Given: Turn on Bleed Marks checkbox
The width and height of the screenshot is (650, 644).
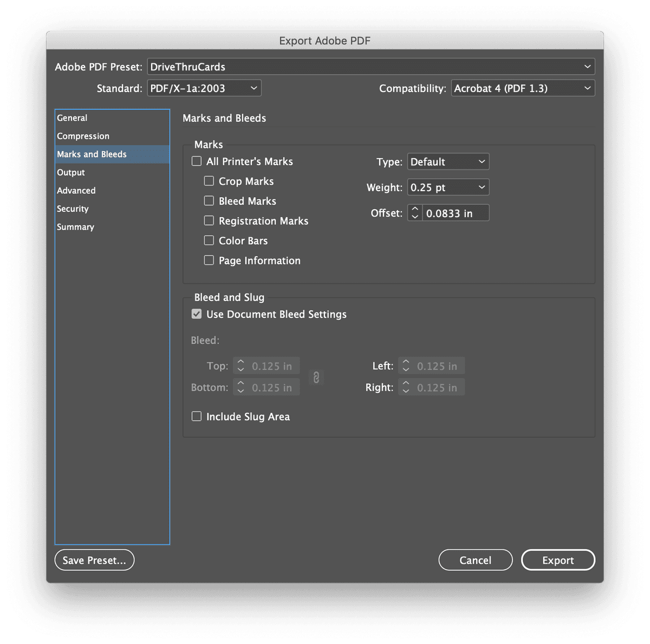Looking at the screenshot, I should pyautogui.click(x=209, y=201).
